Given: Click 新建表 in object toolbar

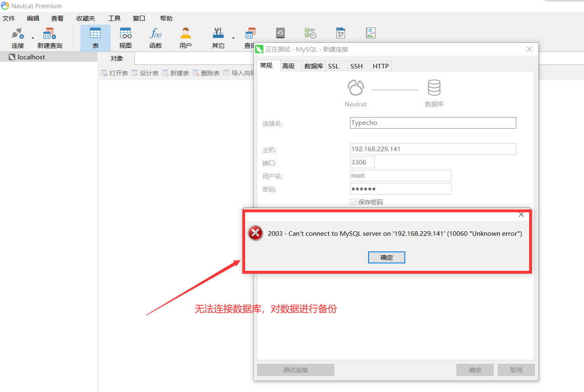Looking at the screenshot, I should click(x=175, y=73).
